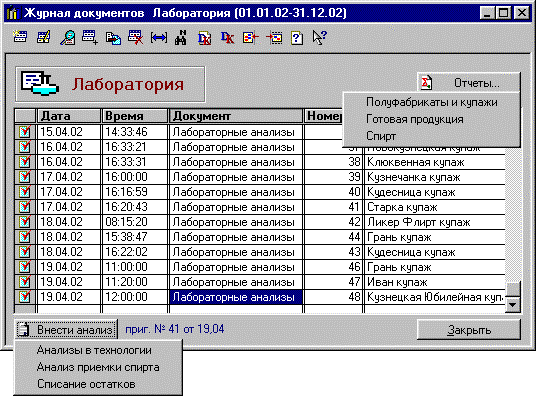Click the status icon of row 16:16:59
The width and height of the screenshot is (536, 396).
pos(25,192)
